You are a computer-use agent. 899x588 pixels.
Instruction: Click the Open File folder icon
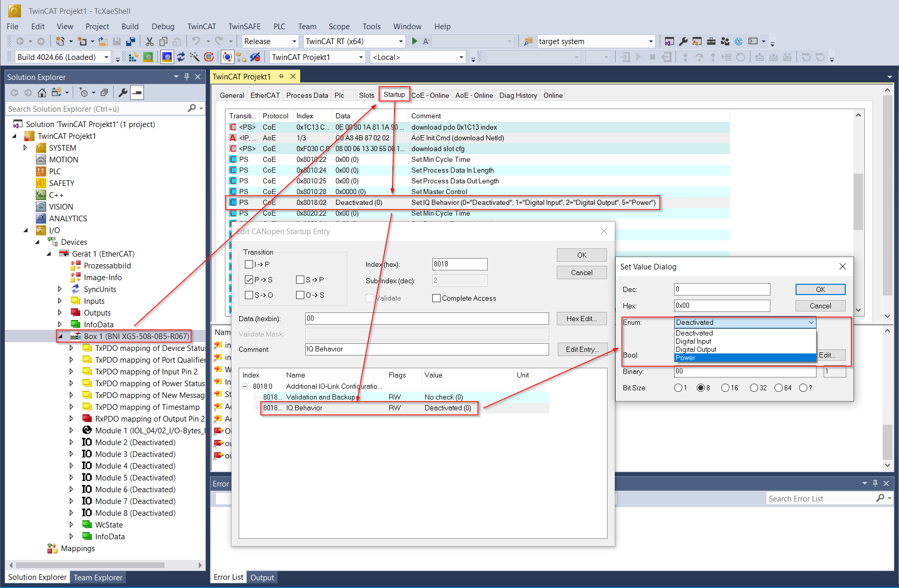click(x=102, y=41)
